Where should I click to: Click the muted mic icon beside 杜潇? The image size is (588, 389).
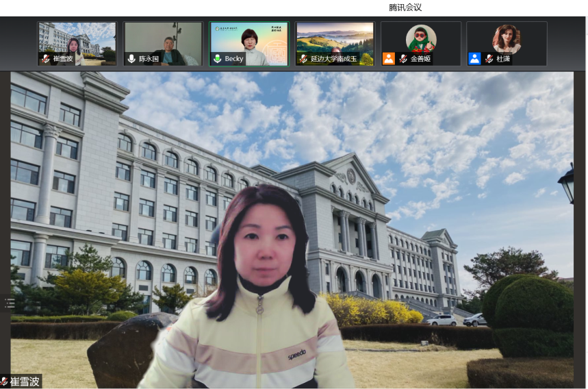point(489,59)
